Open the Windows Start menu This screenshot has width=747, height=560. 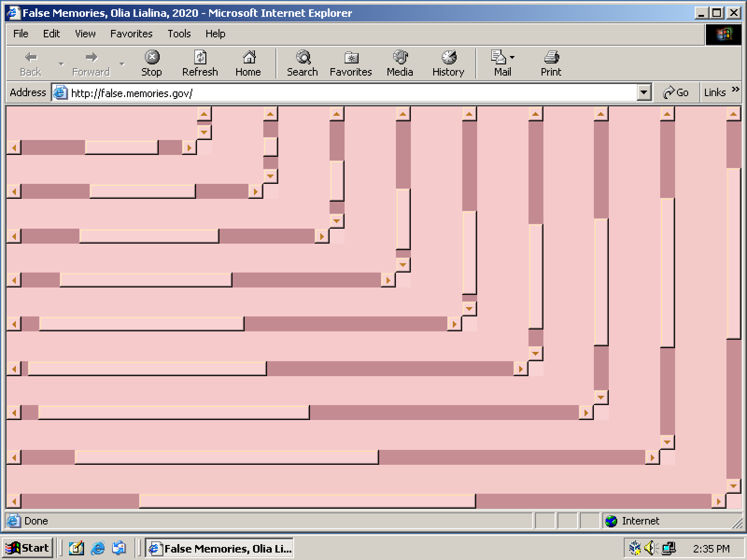[28, 548]
